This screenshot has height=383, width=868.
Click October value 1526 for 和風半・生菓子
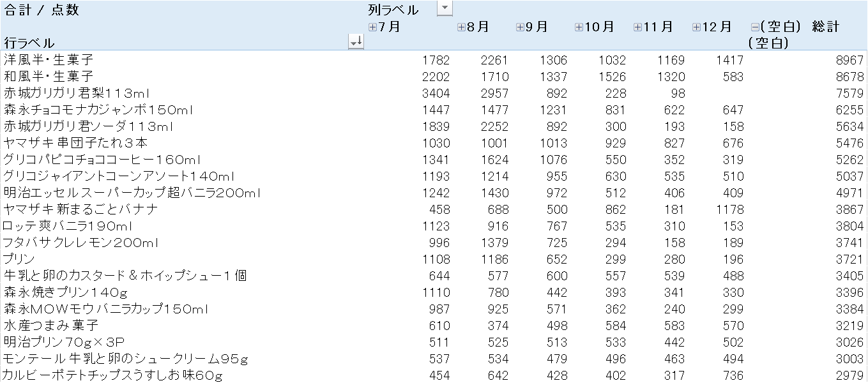tap(613, 77)
